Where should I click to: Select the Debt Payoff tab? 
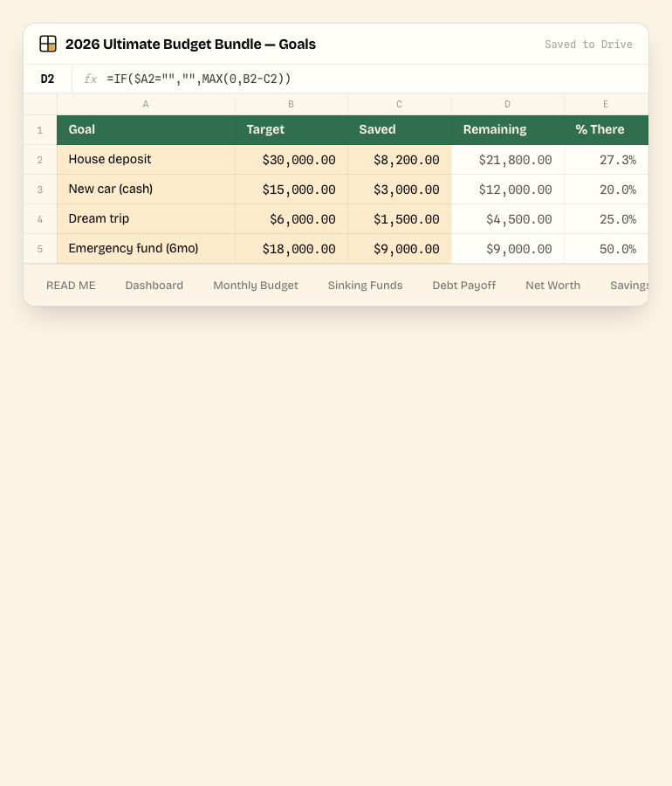click(x=464, y=286)
